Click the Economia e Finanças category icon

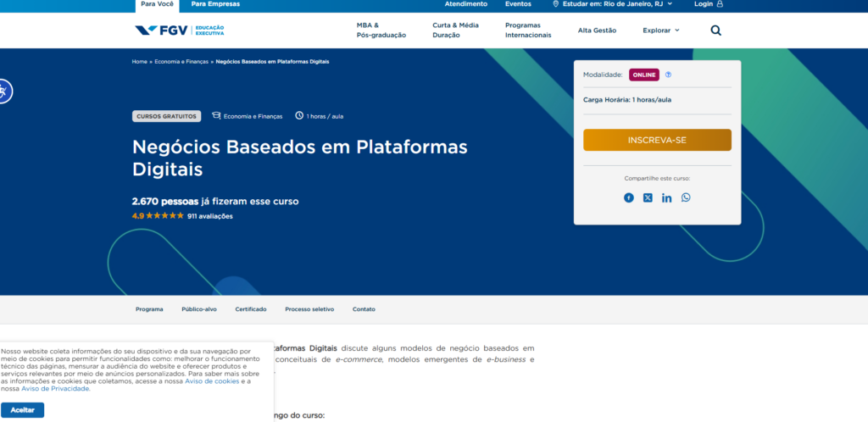click(216, 115)
